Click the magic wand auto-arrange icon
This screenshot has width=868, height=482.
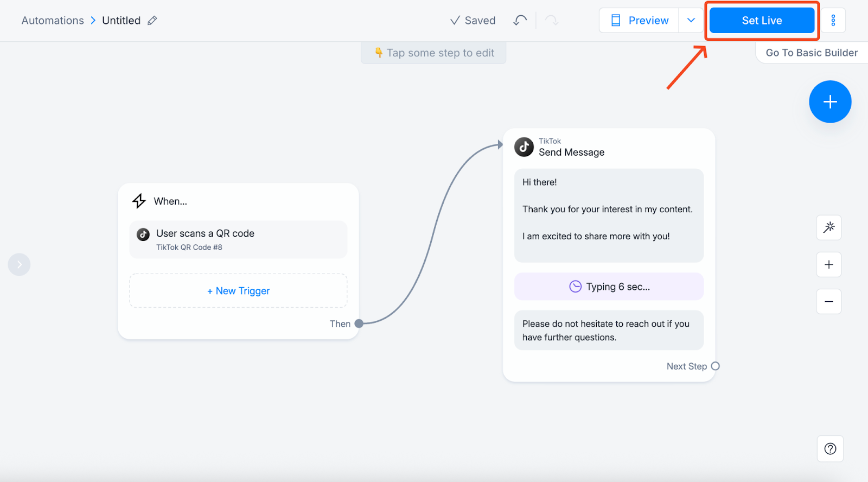[828, 227]
